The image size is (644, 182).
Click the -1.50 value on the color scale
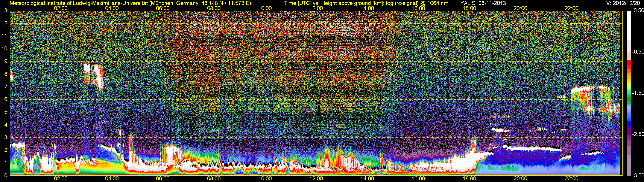pos(638,93)
